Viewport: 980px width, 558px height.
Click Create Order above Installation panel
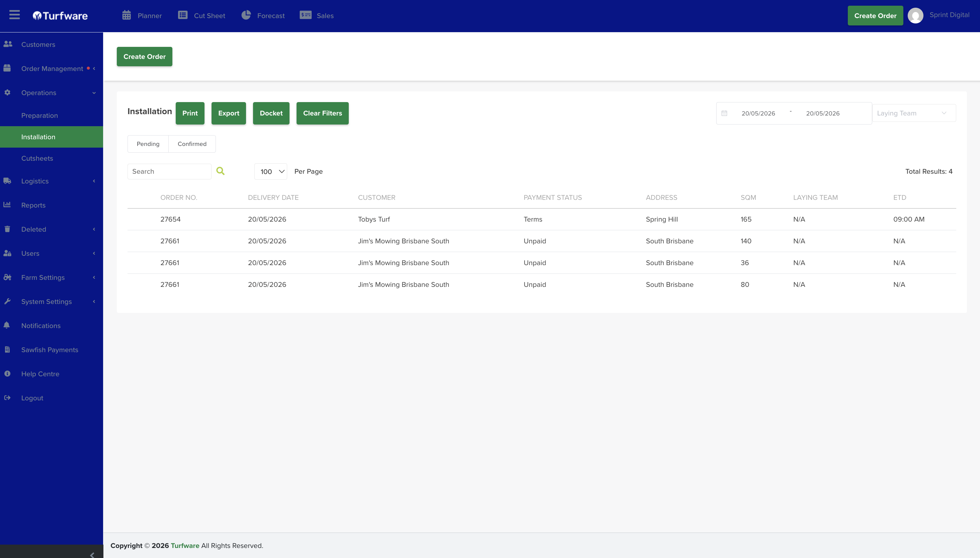click(145, 56)
